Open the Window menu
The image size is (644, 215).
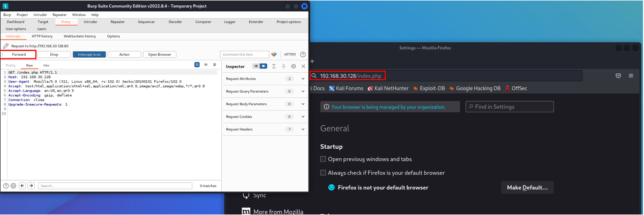click(x=79, y=15)
